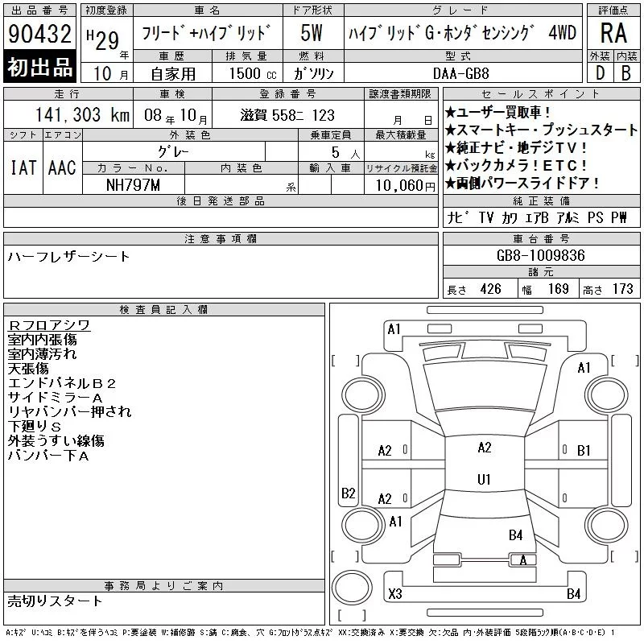Select the mileage 141,303 km
Image resolution: width=644 pixels, height=644 pixels.
pyautogui.click(x=82, y=114)
